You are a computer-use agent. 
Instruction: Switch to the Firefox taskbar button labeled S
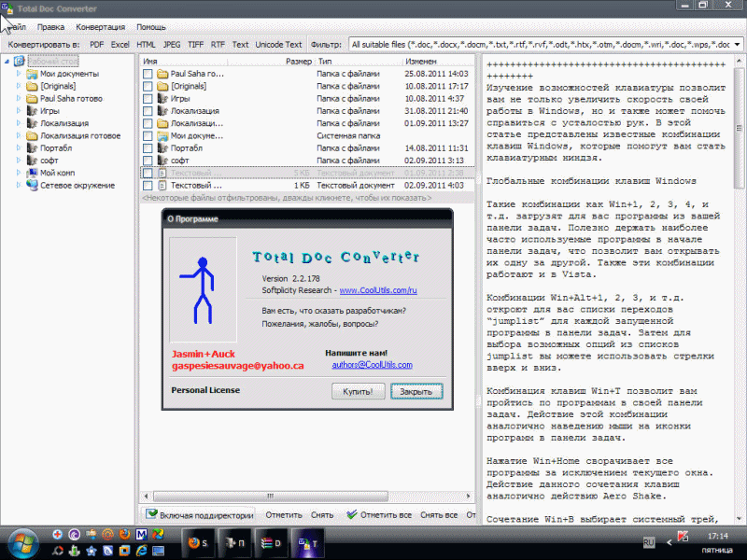tap(198, 543)
